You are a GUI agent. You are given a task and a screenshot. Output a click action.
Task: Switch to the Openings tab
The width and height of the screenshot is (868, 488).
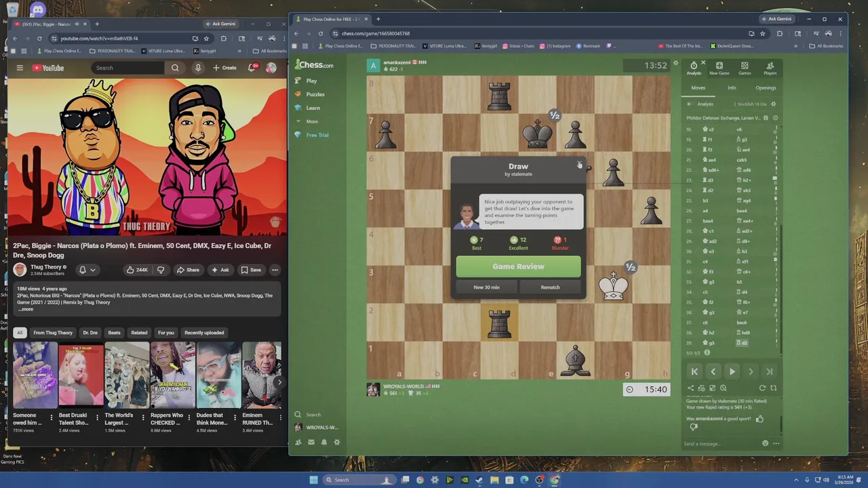[x=766, y=87]
